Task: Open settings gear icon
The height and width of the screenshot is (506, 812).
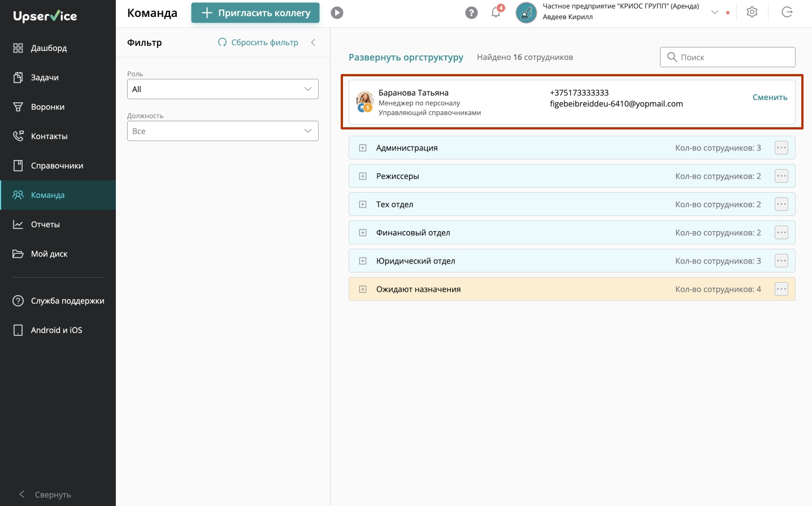Action: 752,12
